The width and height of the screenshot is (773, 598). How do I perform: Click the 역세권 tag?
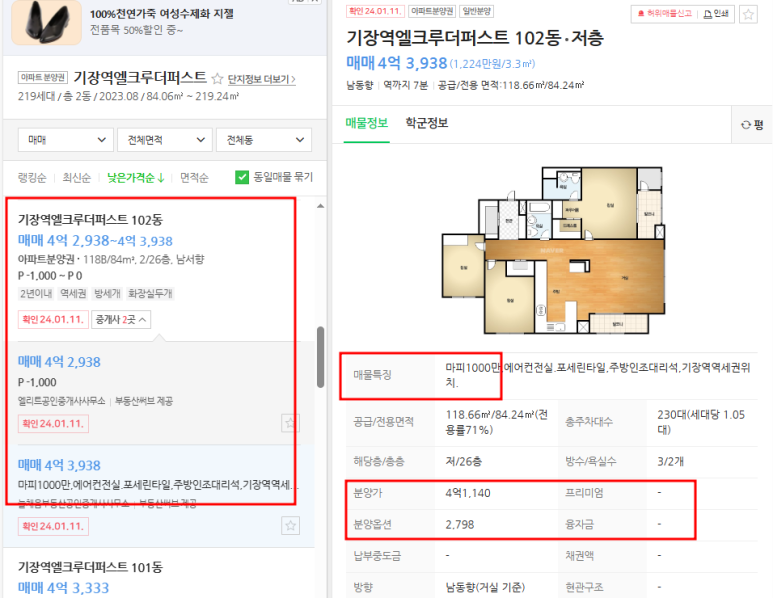pyautogui.click(x=73, y=294)
